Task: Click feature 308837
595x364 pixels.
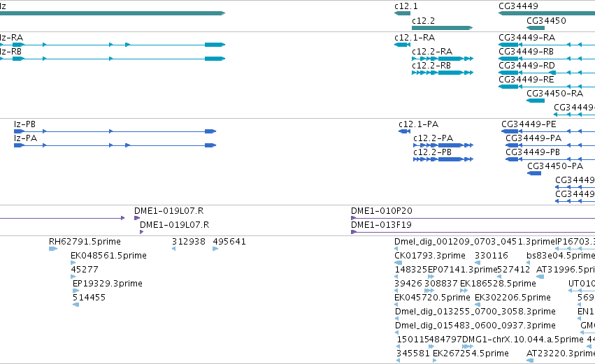Action: pos(429,291)
